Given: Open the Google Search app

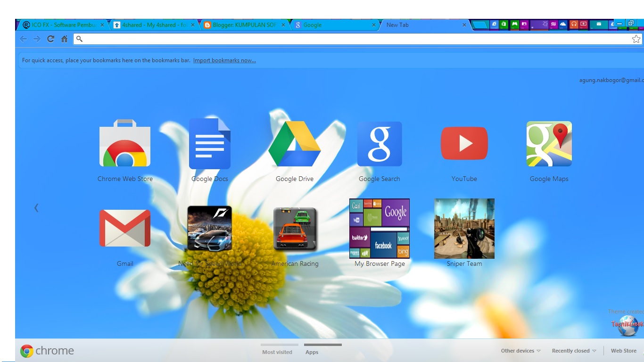Looking at the screenshot, I should click(x=380, y=143).
